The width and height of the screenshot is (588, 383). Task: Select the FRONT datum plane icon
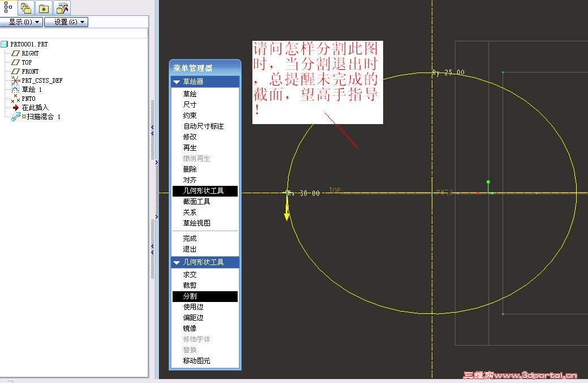15,71
